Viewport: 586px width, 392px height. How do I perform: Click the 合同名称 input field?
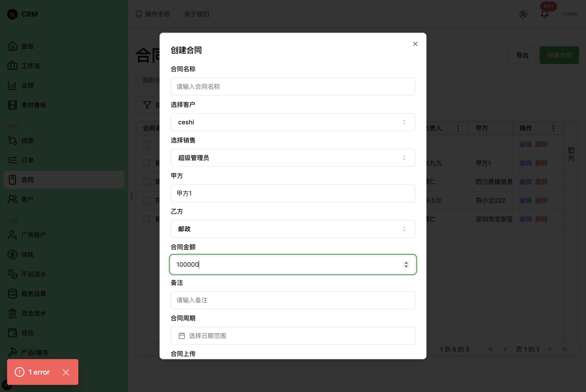tap(293, 87)
